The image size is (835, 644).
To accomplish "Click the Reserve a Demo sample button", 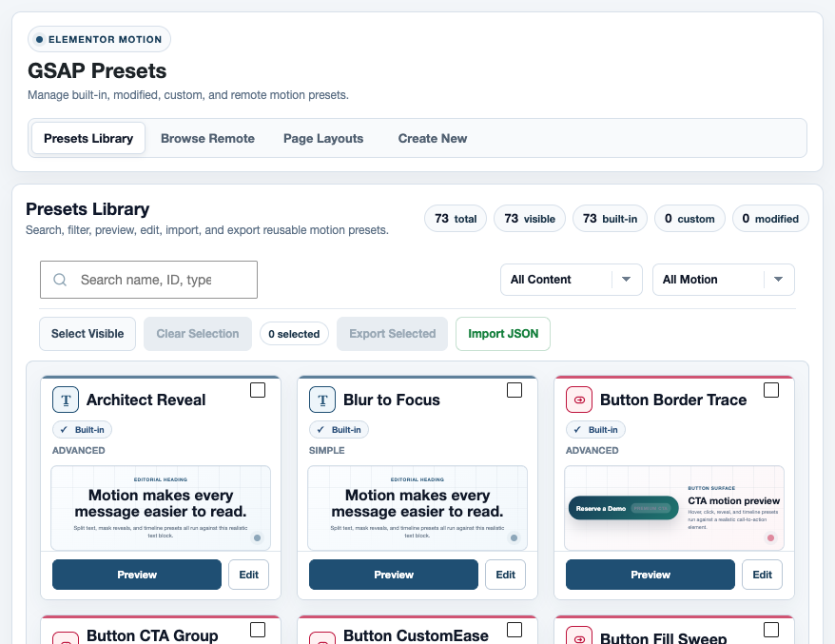I will click(x=624, y=508).
